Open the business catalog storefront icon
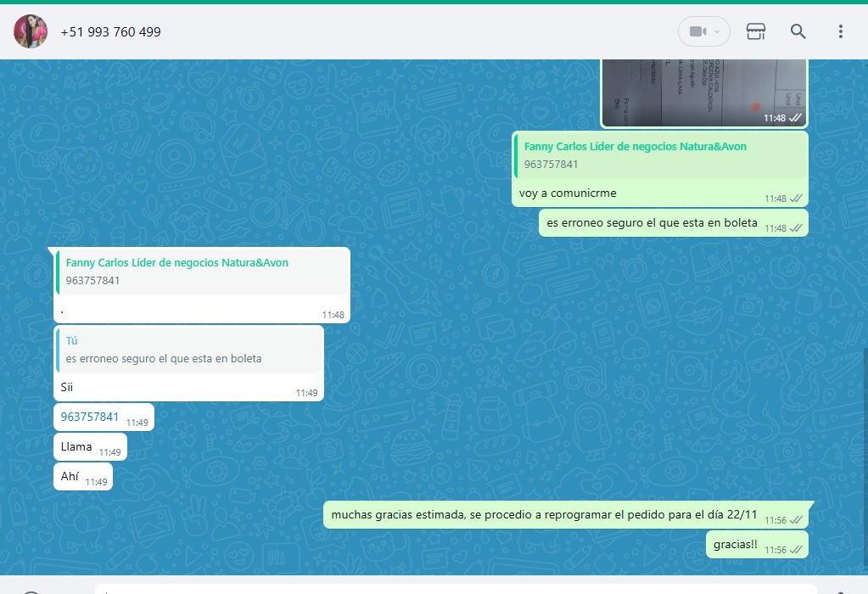The width and height of the screenshot is (868, 594). coord(755,31)
